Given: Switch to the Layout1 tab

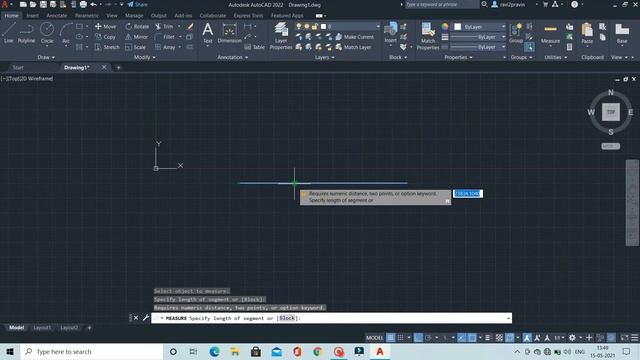Looking at the screenshot, I should point(42,328).
